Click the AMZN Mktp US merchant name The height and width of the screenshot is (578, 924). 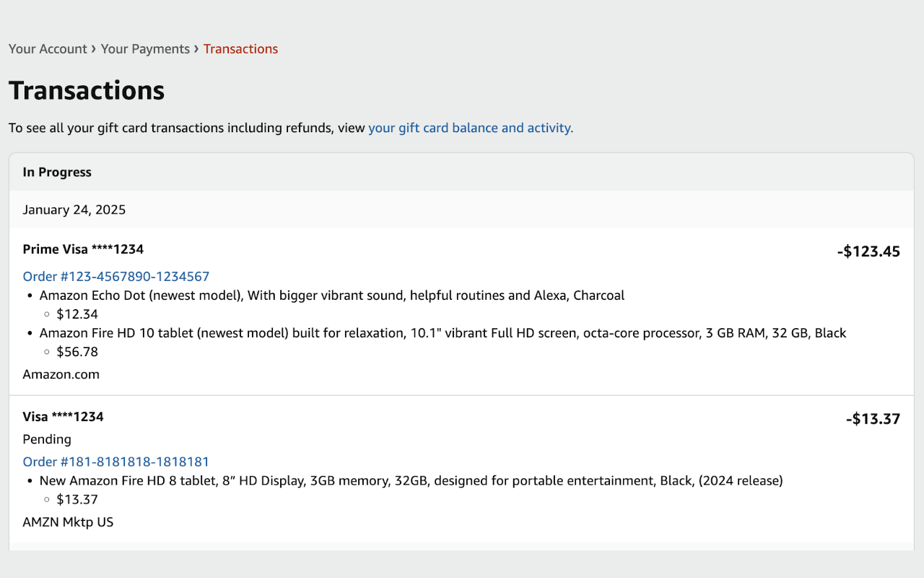click(x=68, y=522)
